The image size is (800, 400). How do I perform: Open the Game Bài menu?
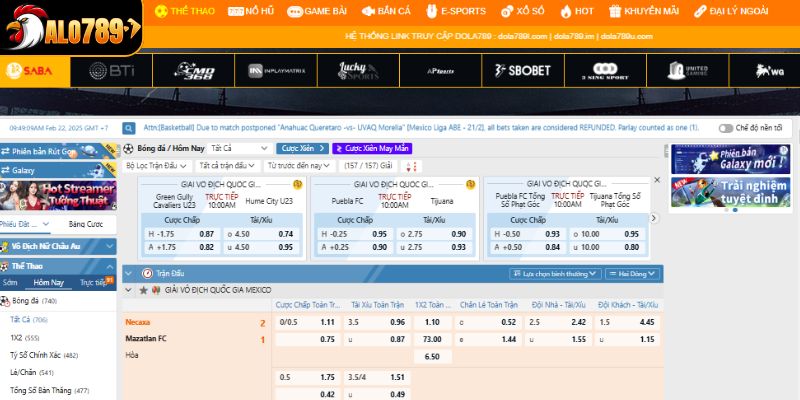pos(317,11)
